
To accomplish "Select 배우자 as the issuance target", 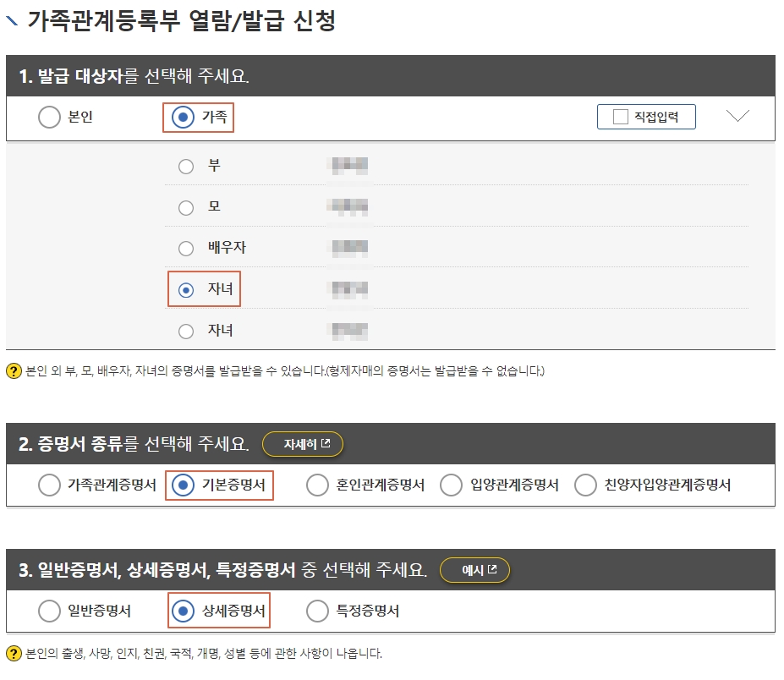I will [186, 248].
